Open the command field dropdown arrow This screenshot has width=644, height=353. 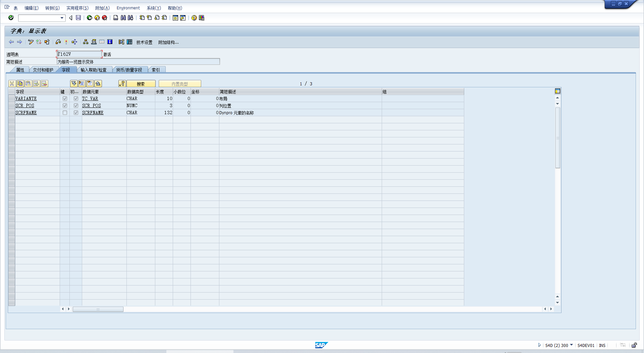[x=61, y=18]
